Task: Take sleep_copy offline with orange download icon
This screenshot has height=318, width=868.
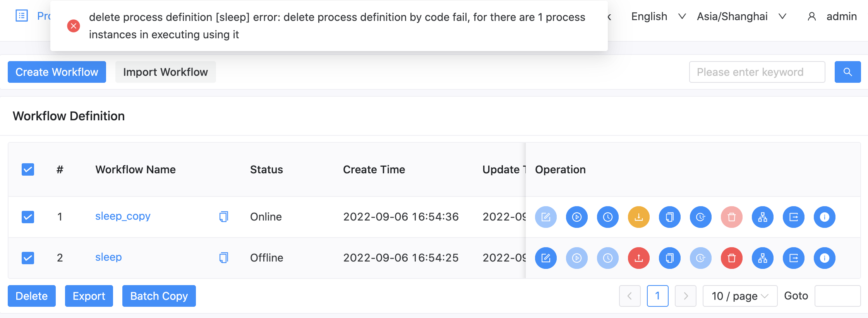Action: click(638, 217)
